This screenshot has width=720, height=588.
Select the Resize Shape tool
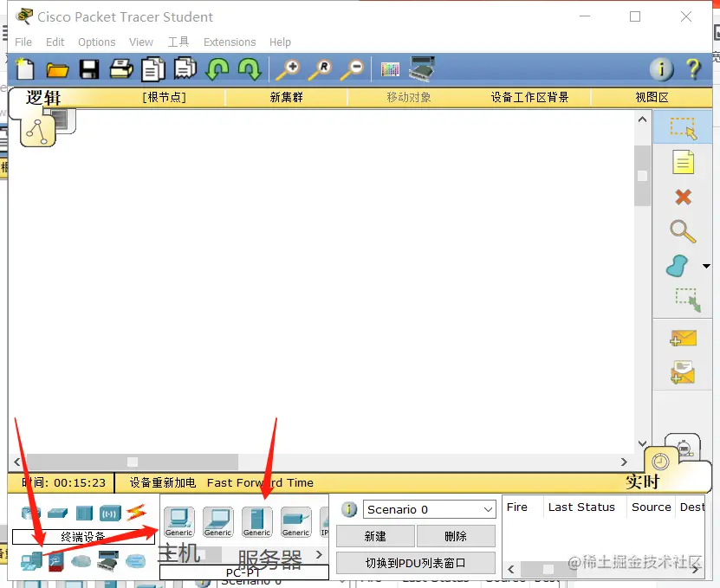coord(687,300)
